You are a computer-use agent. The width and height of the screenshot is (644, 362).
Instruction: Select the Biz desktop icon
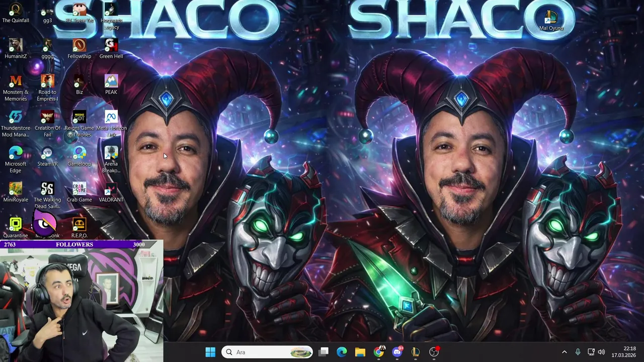tap(79, 84)
